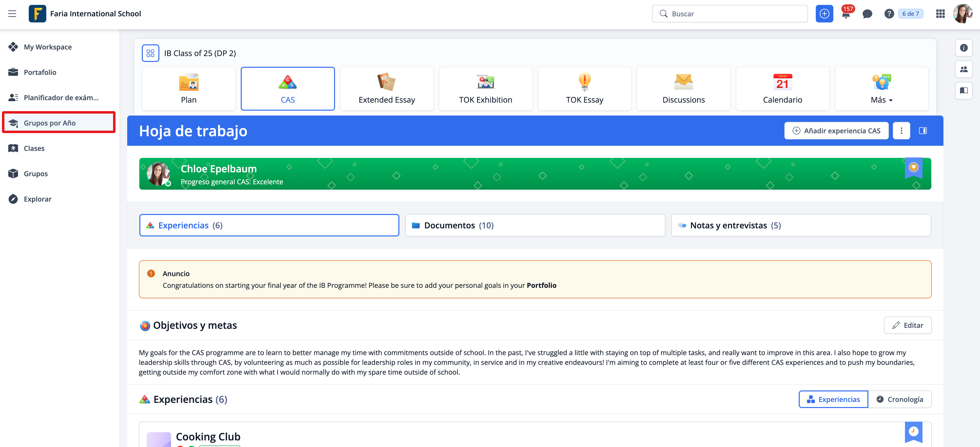
Task: Select the Experiencias view toggle button
Action: pos(833,399)
